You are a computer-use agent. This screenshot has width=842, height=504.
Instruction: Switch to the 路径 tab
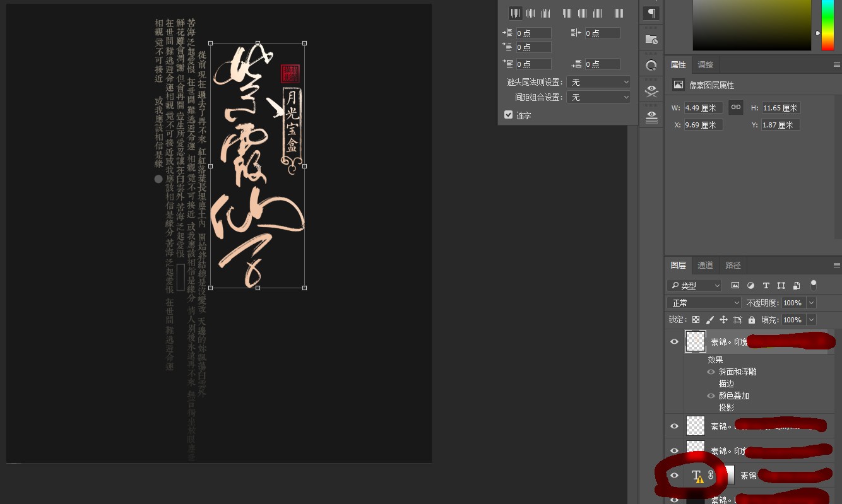(x=733, y=265)
